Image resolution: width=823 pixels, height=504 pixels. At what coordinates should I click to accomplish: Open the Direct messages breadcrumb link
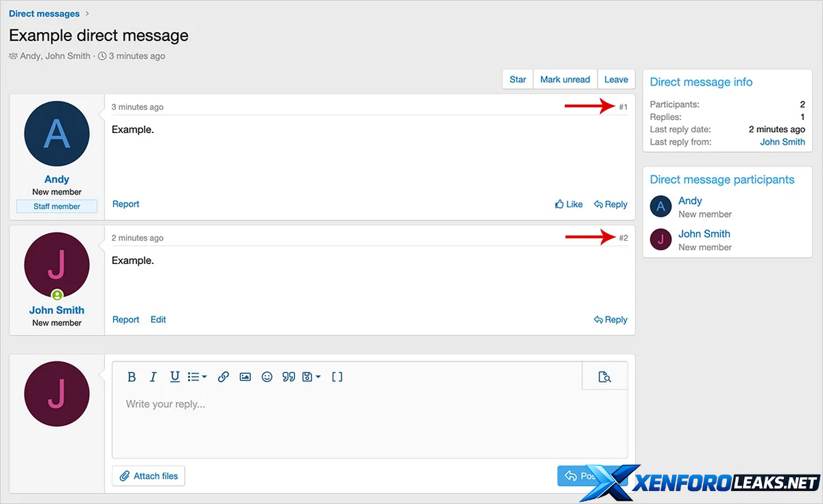point(44,14)
